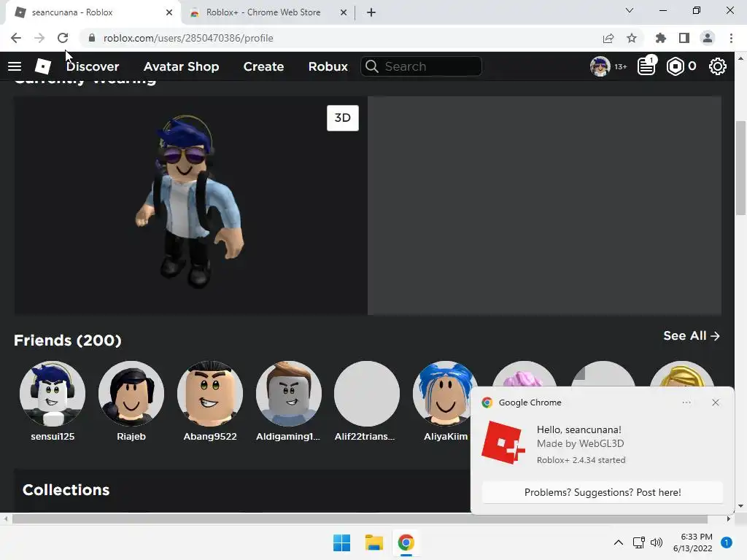The height and width of the screenshot is (560, 747).
Task: Click the Collections section heading
Action: pos(66,489)
